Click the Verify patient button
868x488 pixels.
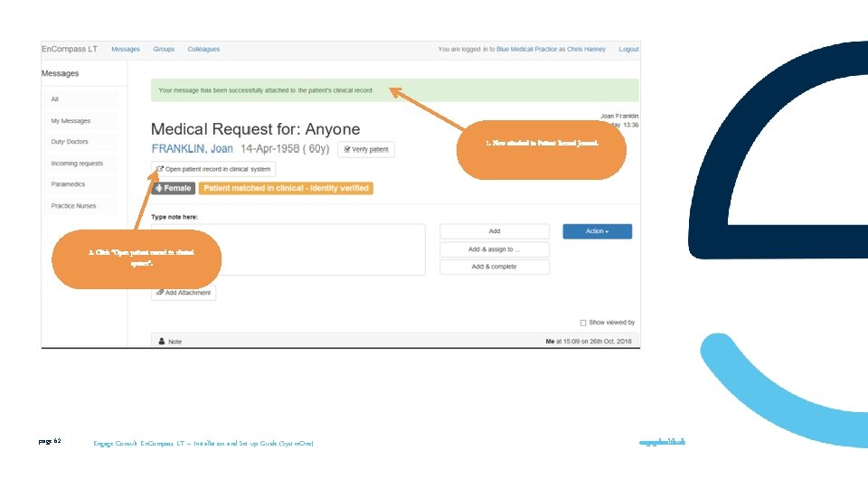(x=366, y=149)
